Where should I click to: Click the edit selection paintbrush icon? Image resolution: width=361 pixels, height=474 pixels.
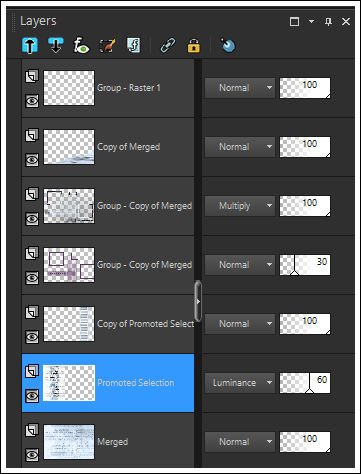[108, 45]
